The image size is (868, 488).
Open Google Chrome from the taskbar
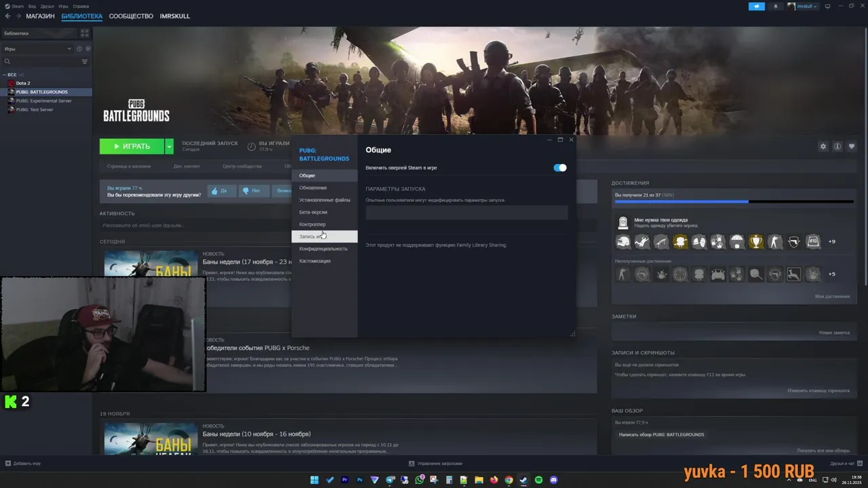point(509,480)
